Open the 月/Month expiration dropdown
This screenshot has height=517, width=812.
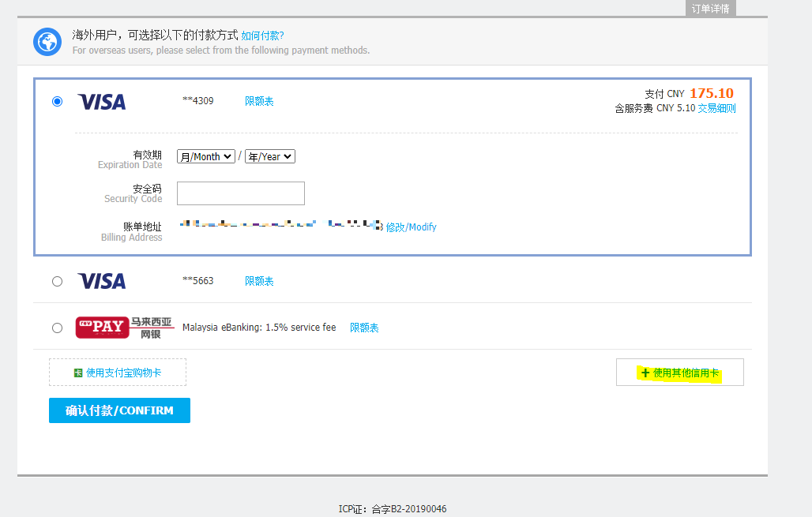pos(206,156)
